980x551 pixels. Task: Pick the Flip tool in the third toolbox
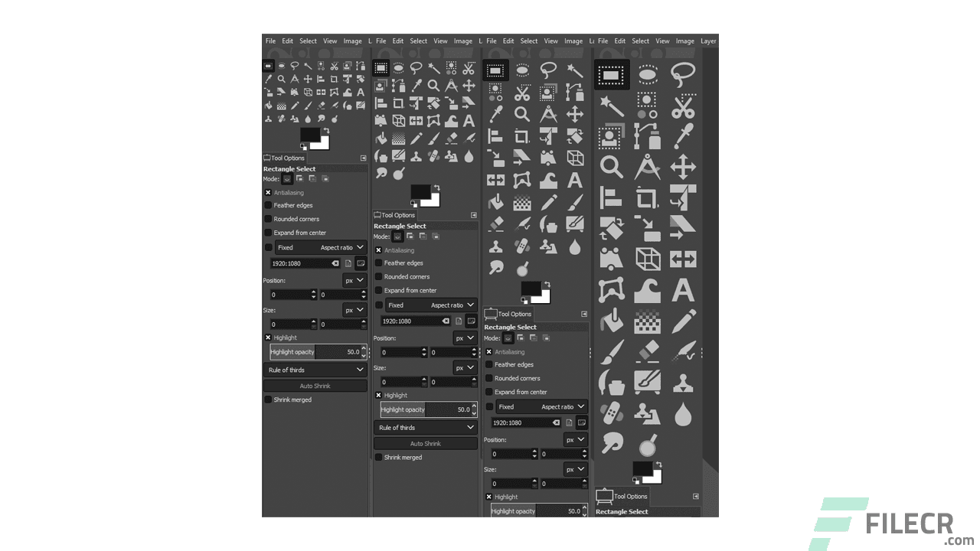click(495, 181)
